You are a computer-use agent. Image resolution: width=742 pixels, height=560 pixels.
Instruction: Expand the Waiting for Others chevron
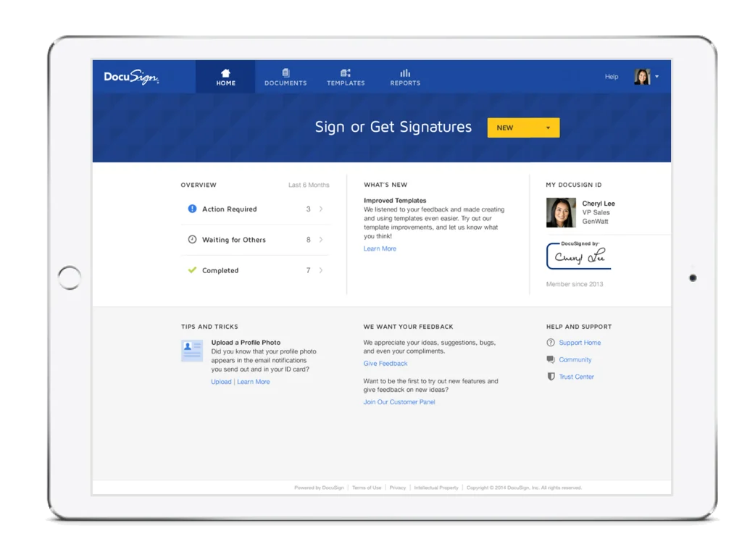[321, 240]
